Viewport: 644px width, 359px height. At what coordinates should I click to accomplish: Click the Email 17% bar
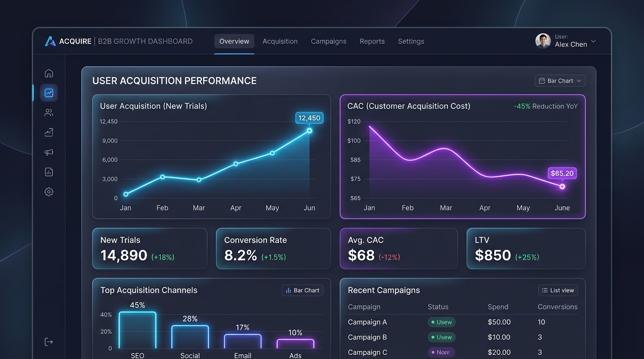pos(242,341)
